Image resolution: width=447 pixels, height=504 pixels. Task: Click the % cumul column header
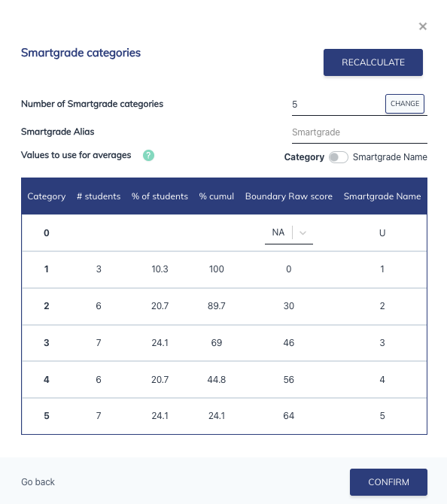point(217,196)
